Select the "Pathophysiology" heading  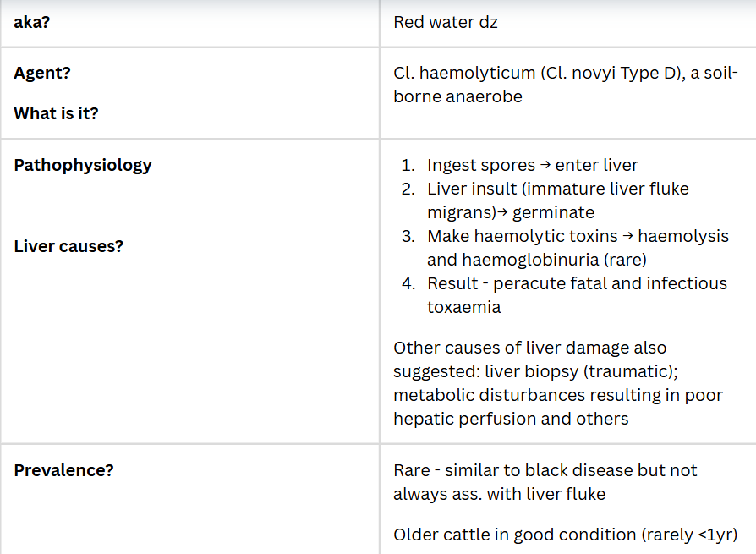pyautogui.click(x=83, y=165)
